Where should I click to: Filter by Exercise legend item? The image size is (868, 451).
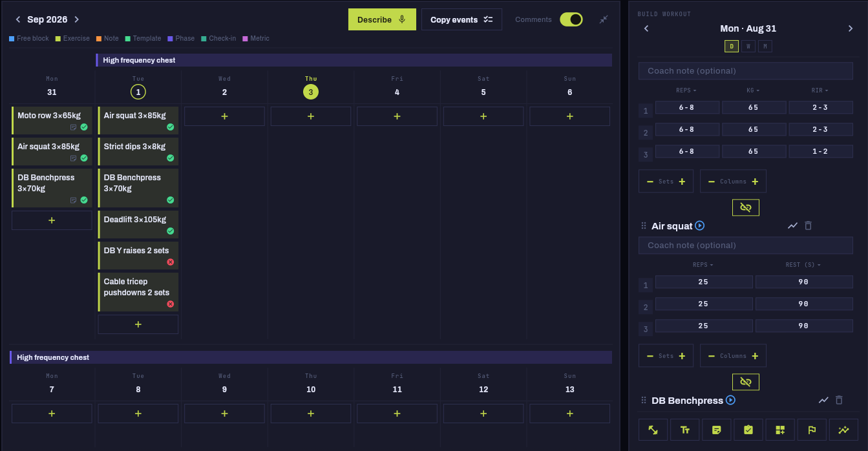(x=72, y=39)
